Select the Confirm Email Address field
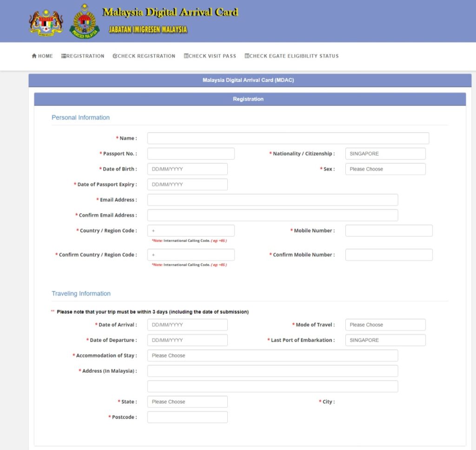This screenshot has height=450, width=476. [x=272, y=215]
